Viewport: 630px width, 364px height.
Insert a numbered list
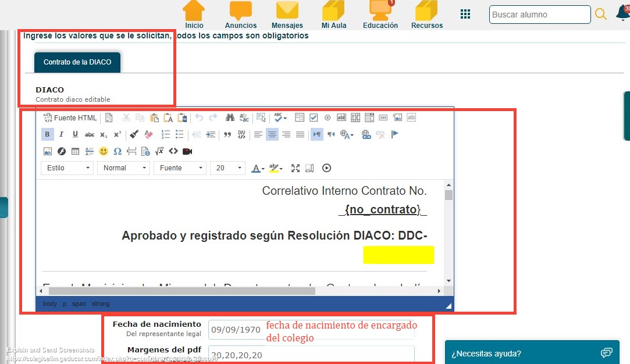166,134
